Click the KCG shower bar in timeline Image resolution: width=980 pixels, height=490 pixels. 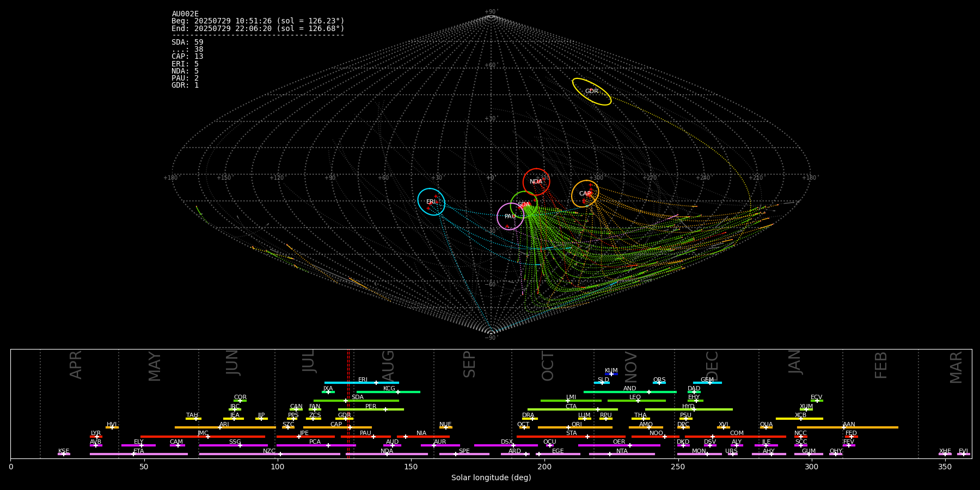[388, 391]
